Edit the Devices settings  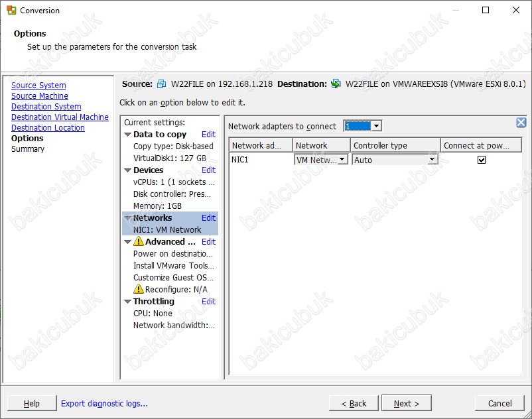point(208,170)
